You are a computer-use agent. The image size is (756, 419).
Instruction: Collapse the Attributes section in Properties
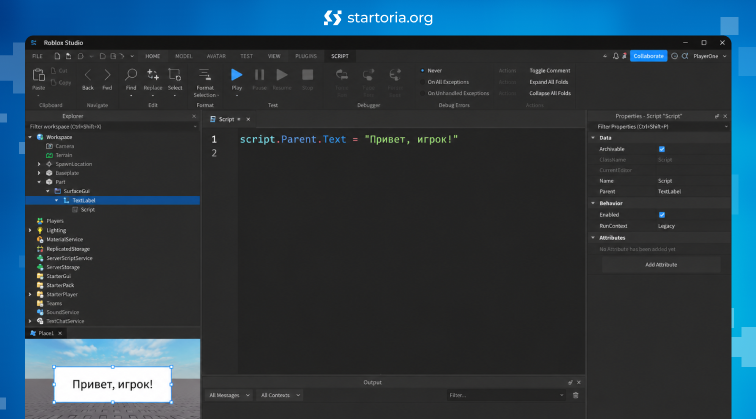593,238
